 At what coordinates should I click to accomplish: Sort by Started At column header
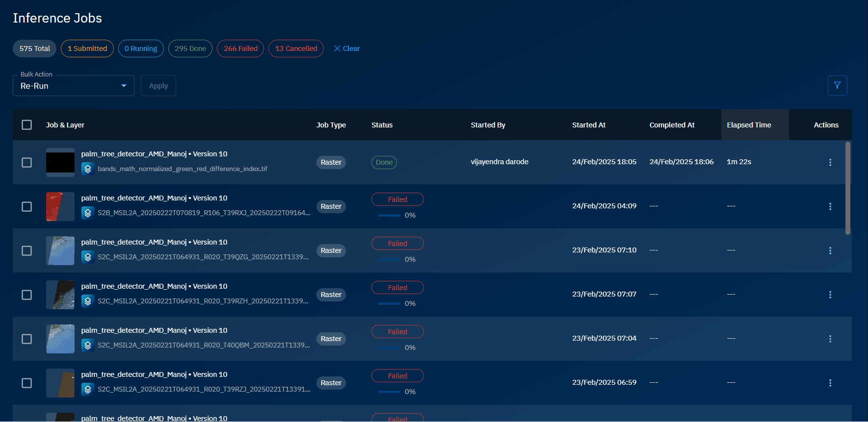point(588,125)
